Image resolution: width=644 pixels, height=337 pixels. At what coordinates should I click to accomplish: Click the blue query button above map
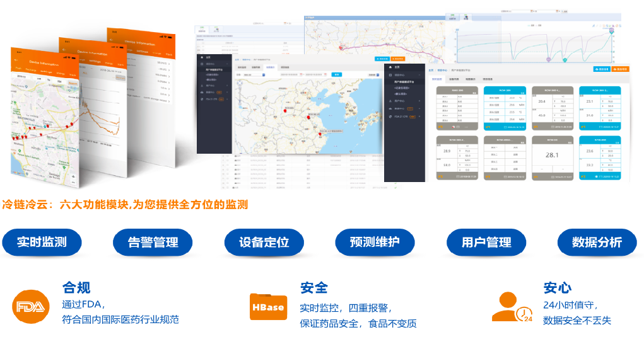[336, 74]
